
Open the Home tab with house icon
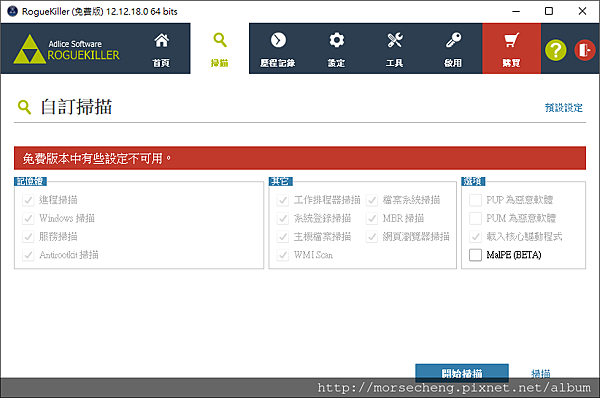pos(161,49)
